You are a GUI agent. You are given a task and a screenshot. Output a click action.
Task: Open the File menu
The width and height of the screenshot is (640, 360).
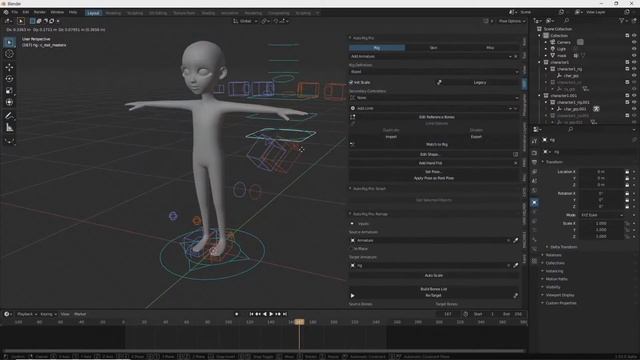[x=15, y=12]
